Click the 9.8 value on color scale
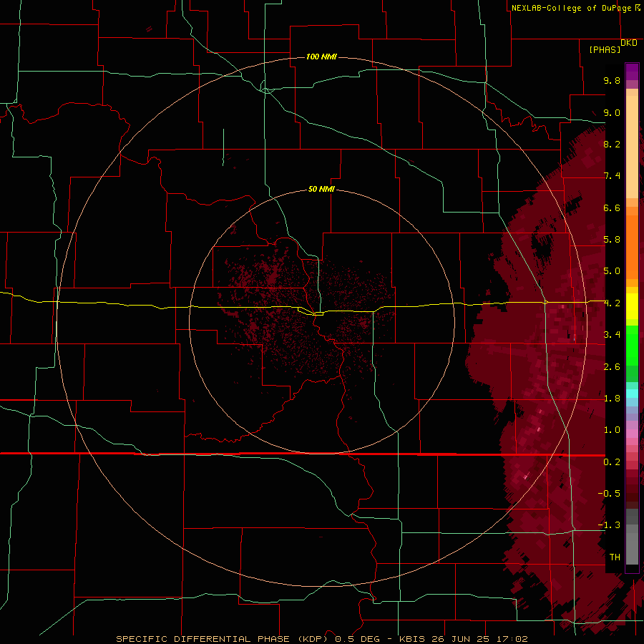 [612, 80]
